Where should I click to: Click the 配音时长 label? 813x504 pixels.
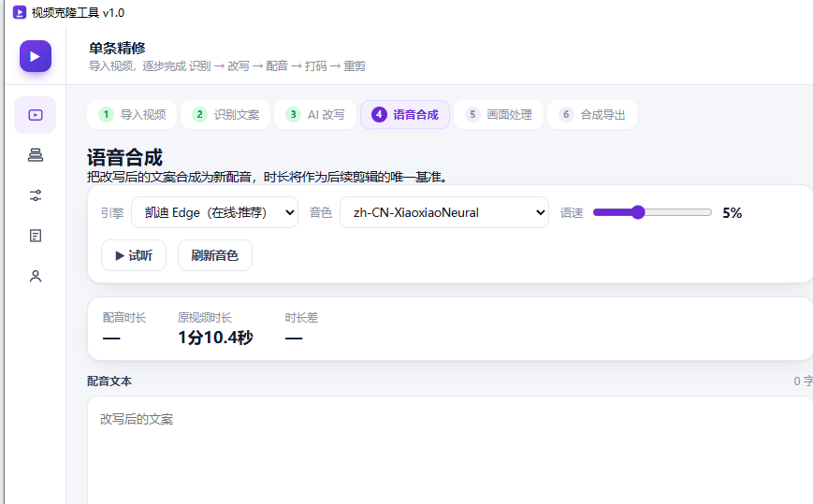[x=124, y=318]
